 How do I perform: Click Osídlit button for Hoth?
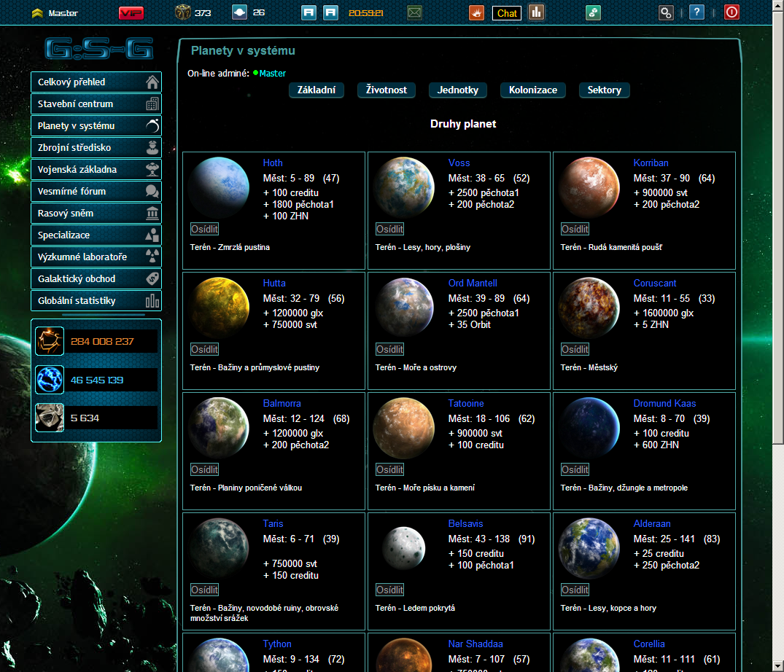click(204, 229)
